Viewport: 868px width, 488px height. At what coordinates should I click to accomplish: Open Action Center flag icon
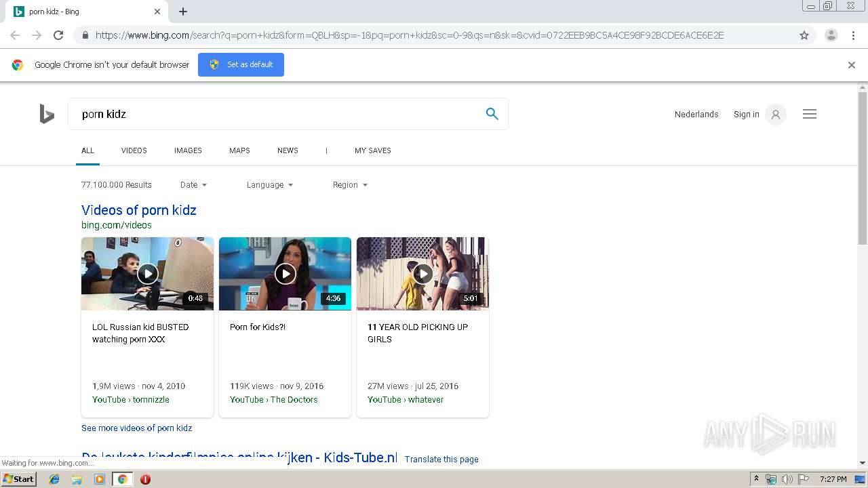coord(804,479)
